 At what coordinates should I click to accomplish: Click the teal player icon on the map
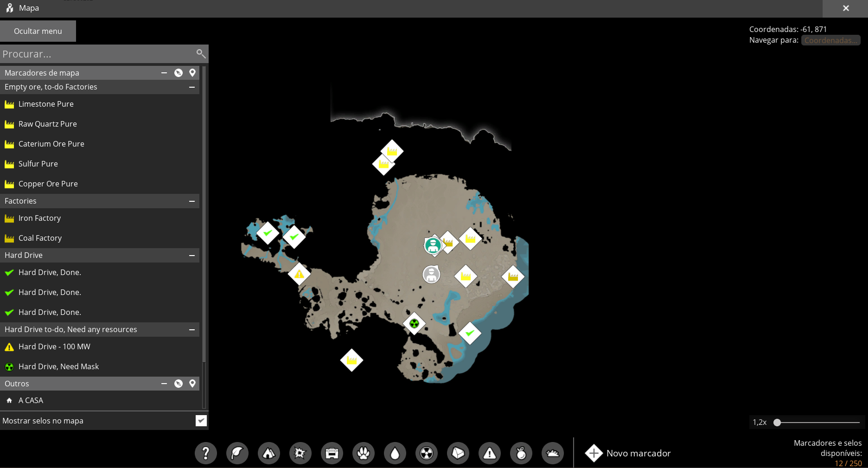point(433,245)
